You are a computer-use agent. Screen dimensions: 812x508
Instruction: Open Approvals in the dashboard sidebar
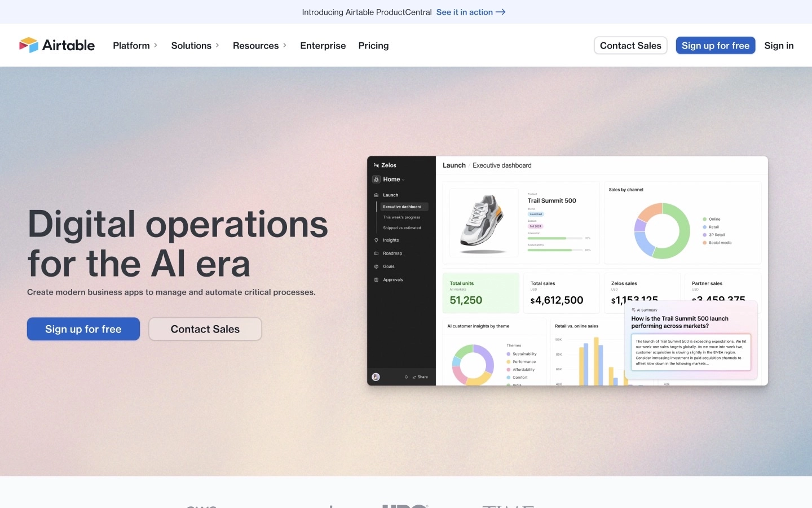[393, 280]
